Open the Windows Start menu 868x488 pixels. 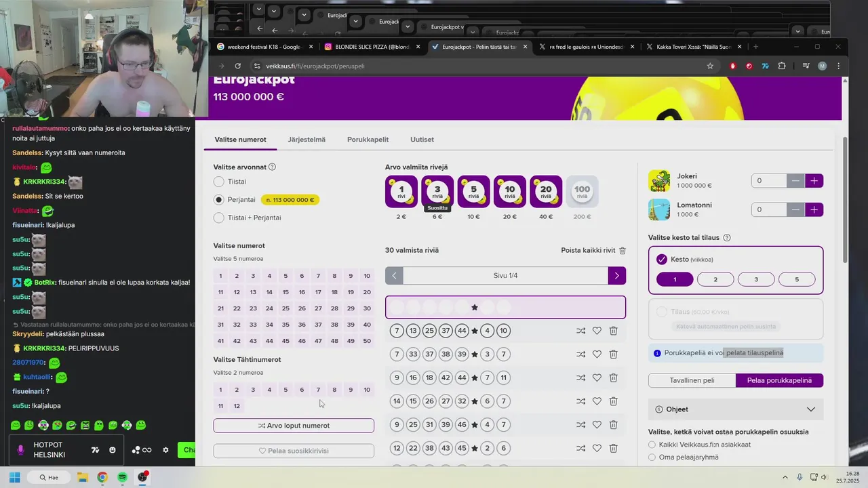(14, 477)
